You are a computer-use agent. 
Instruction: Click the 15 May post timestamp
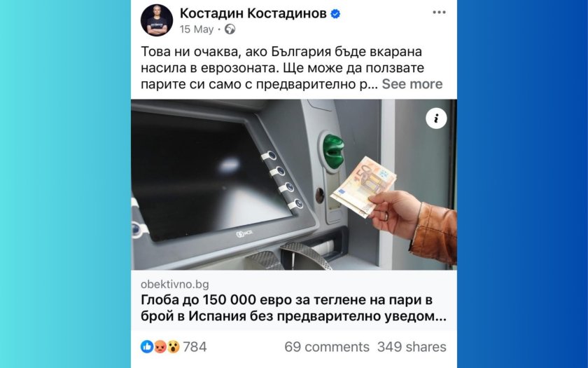click(197, 29)
